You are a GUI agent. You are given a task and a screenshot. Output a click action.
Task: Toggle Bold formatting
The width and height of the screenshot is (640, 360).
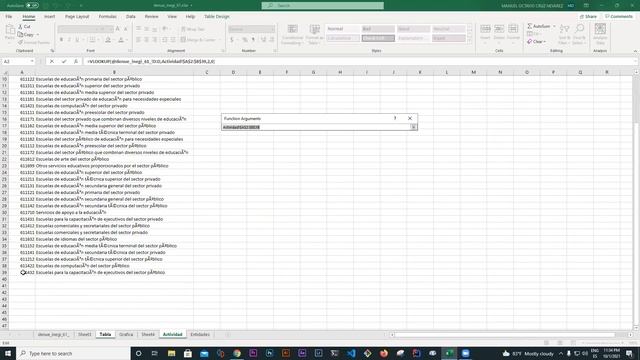pos(61,40)
